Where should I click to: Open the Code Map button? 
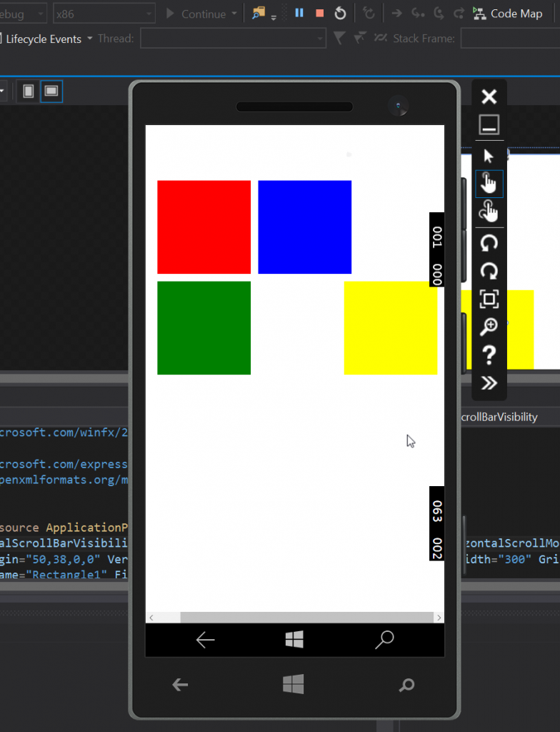coord(508,14)
